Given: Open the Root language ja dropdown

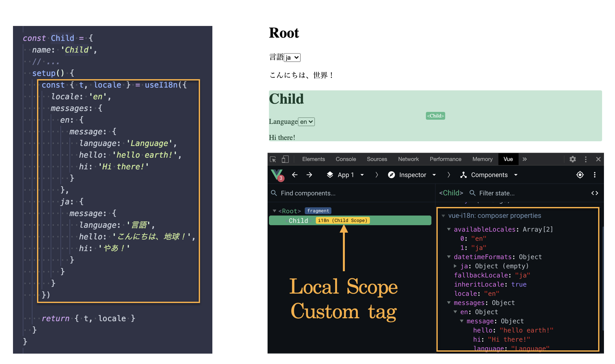Looking at the screenshot, I should point(292,58).
